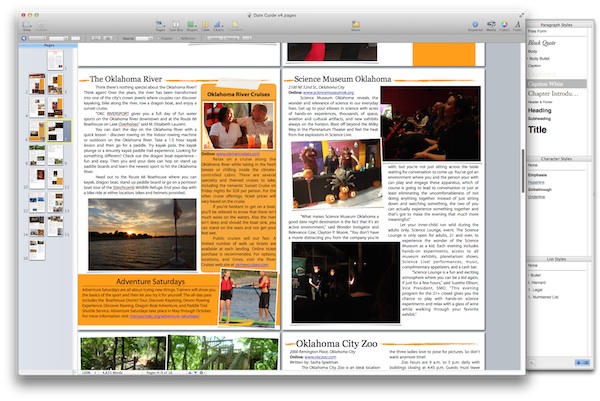The image size is (600, 401).
Task: Click the vertical document scrollbar thumb
Action: pos(523,171)
